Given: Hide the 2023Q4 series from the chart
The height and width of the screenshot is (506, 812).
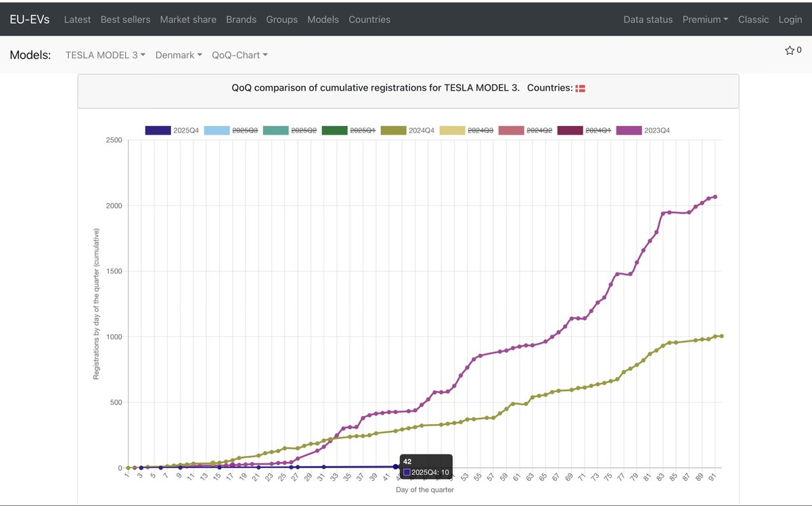Looking at the screenshot, I should [629, 130].
